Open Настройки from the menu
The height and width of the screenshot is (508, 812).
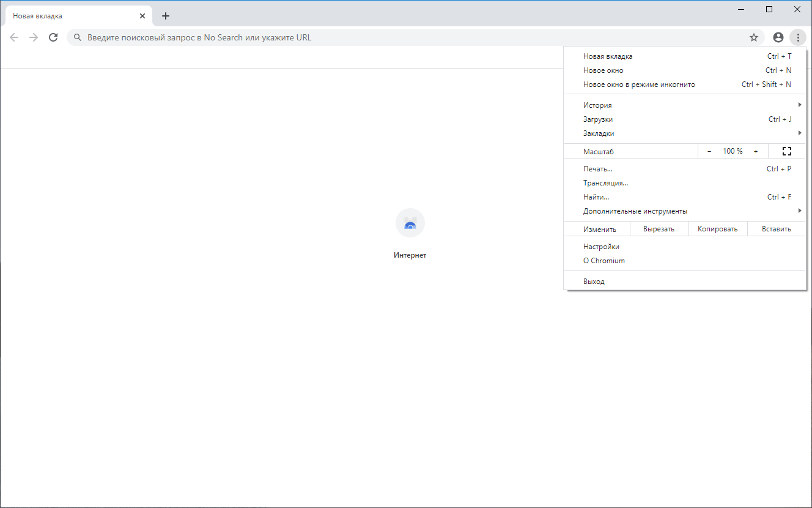pos(685,247)
